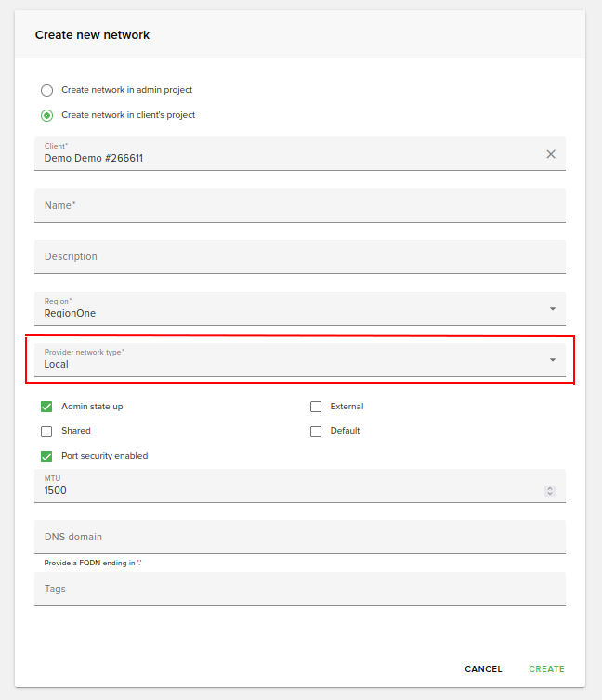Click the Provider network type arrow icon
Viewport: 602px width, 700px height.
pyautogui.click(x=552, y=360)
